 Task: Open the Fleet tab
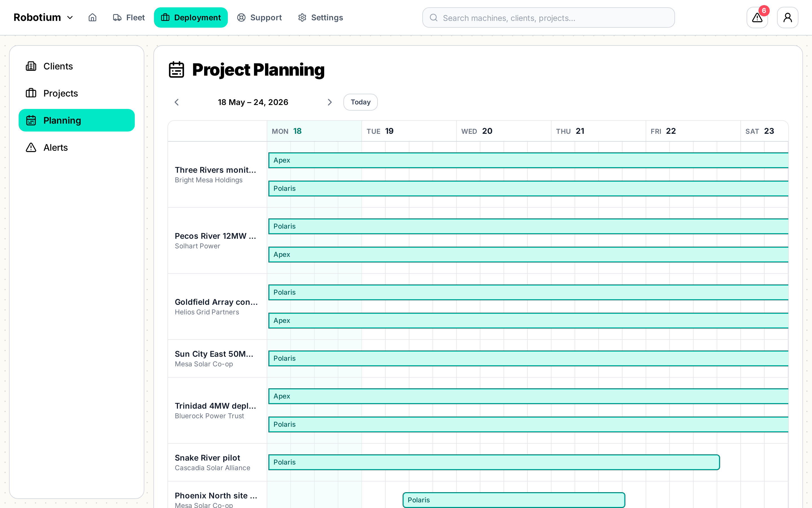129,17
